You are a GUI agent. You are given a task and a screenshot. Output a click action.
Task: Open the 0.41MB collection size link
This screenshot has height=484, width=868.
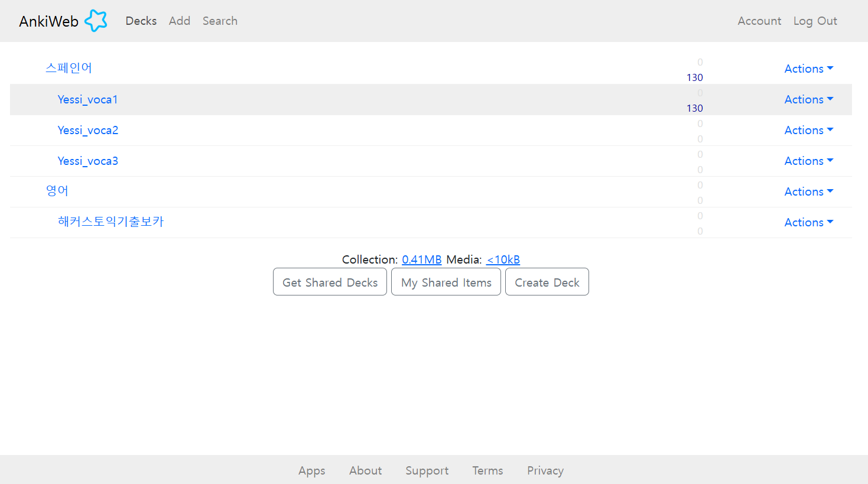pos(422,259)
